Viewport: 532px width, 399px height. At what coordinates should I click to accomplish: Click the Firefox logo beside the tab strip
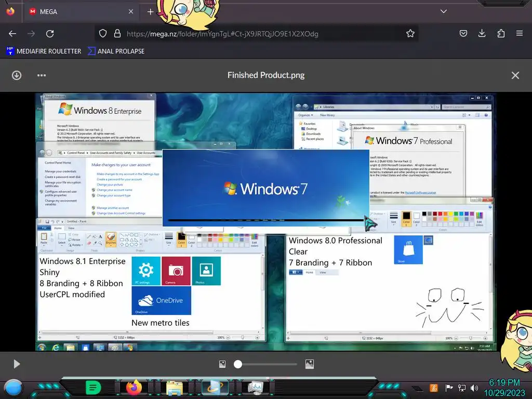pos(10,11)
